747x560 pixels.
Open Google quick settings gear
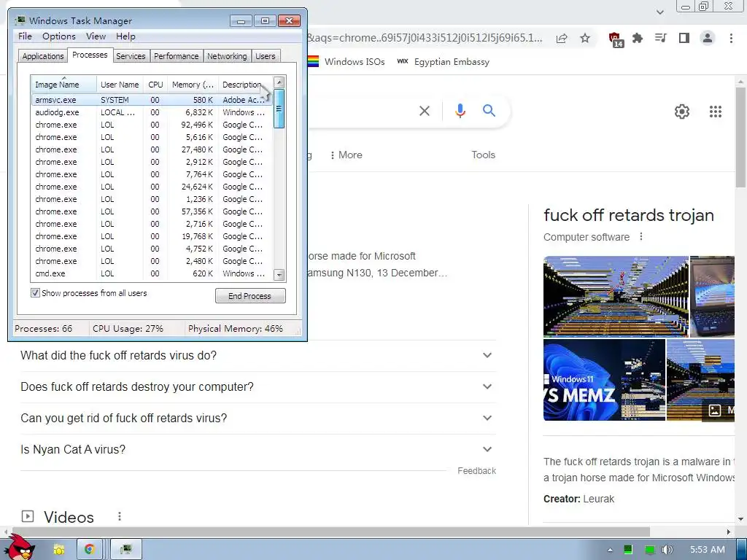pos(682,112)
